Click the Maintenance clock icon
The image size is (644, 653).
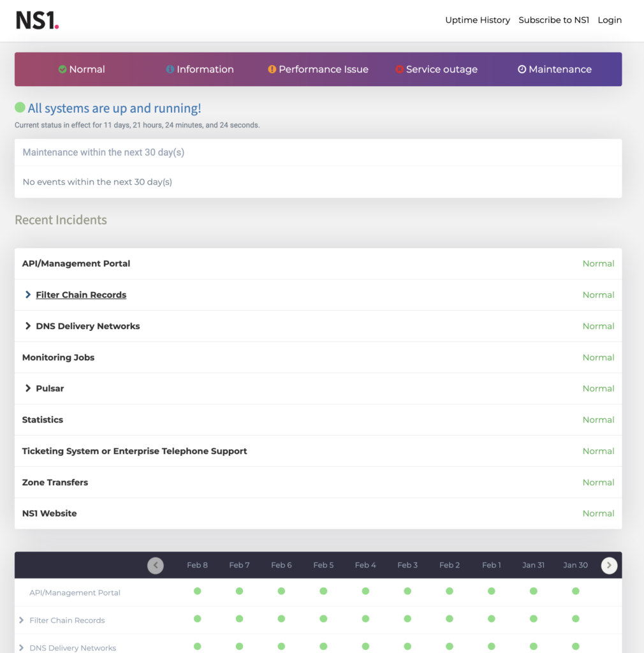(522, 69)
